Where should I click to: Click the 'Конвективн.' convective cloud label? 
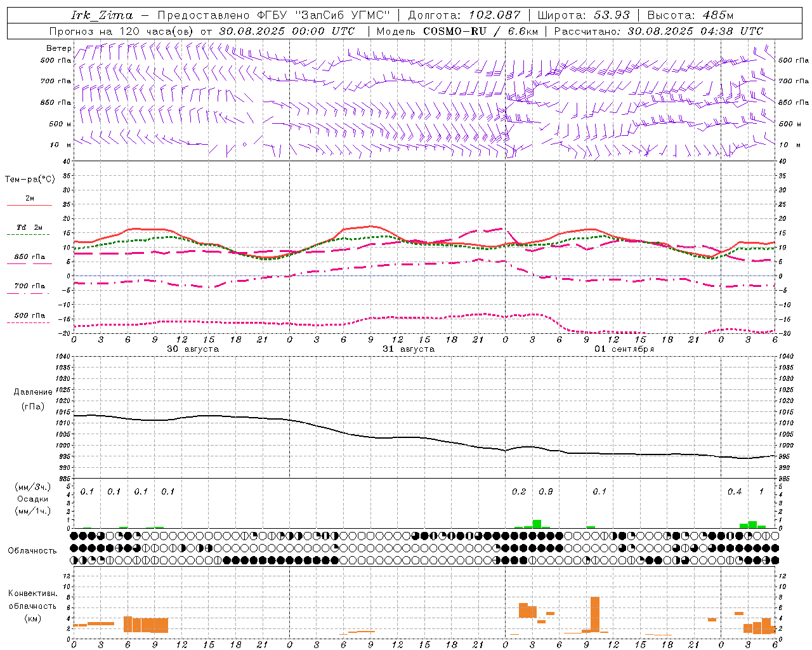tap(32, 594)
